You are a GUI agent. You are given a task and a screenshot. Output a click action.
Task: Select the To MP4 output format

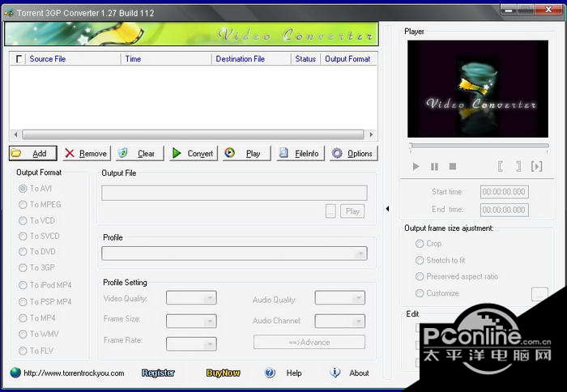coord(37,317)
